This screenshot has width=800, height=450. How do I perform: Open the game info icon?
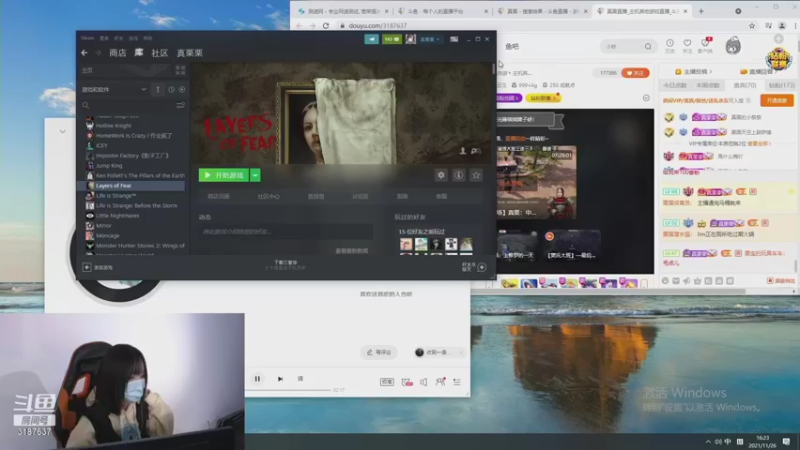tap(459, 175)
